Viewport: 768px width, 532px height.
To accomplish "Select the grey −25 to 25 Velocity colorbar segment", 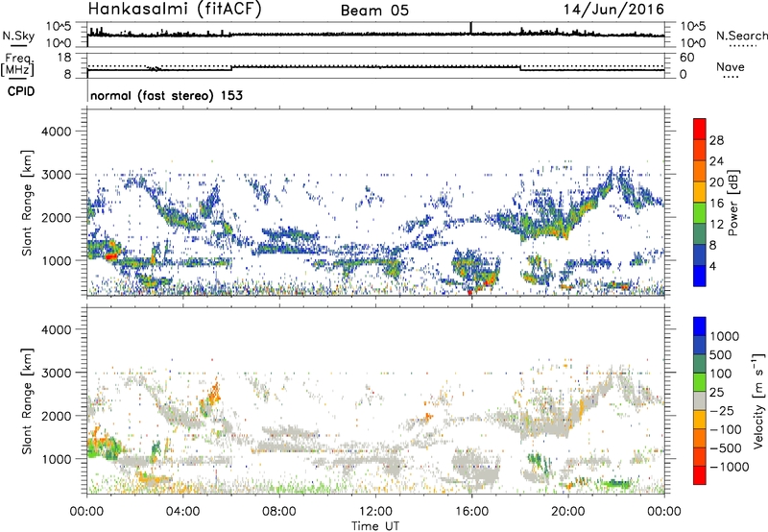I will [x=700, y=400].
